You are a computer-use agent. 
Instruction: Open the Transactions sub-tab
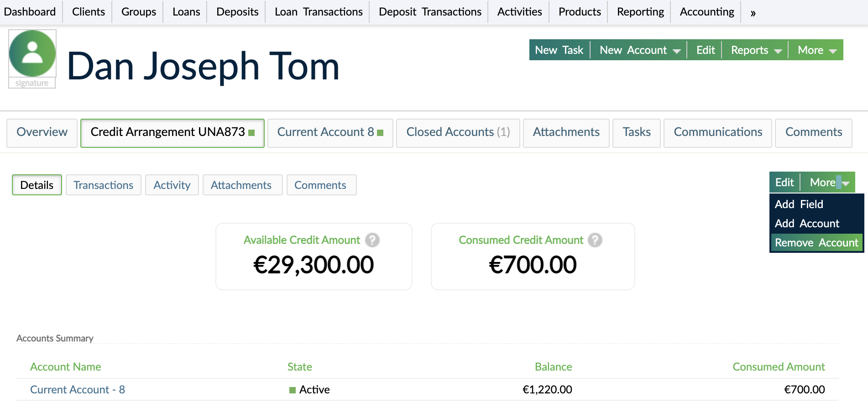point(103,185)
